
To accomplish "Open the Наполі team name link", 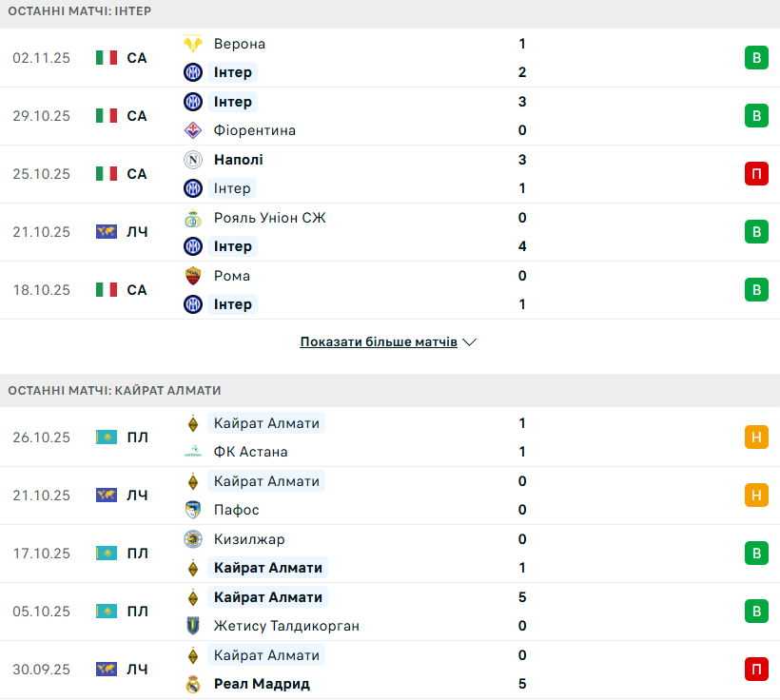I will click(x=239, y=160).
